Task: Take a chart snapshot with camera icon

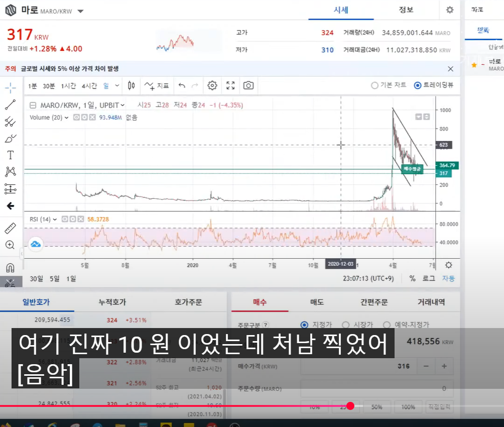Action: [x=248, y=85]
